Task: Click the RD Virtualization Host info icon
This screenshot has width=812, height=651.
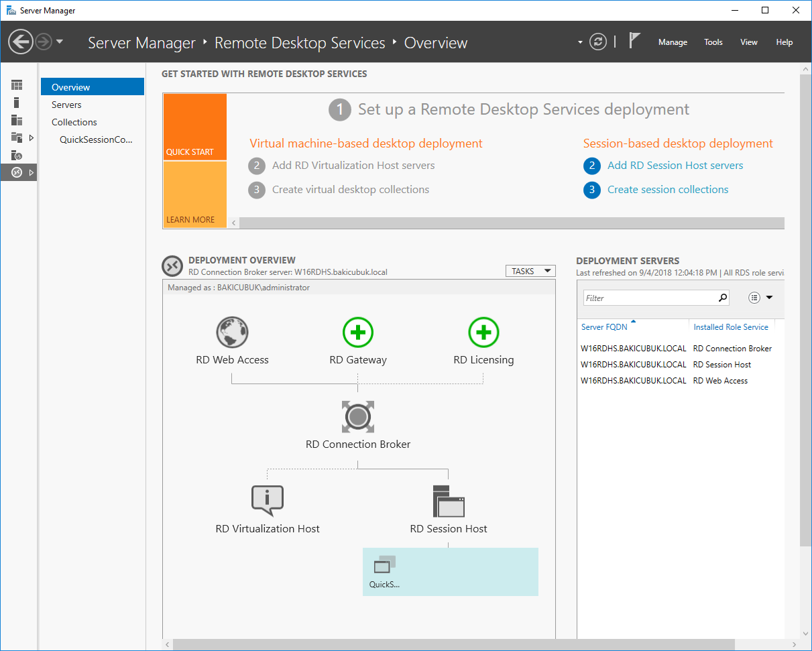Action: click(x=268, y=501)
